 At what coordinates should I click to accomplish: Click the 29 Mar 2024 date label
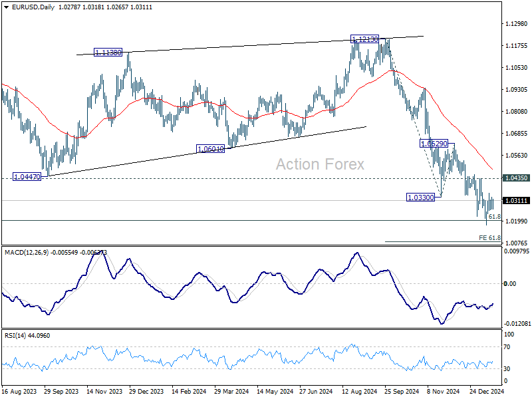(231, 391)
